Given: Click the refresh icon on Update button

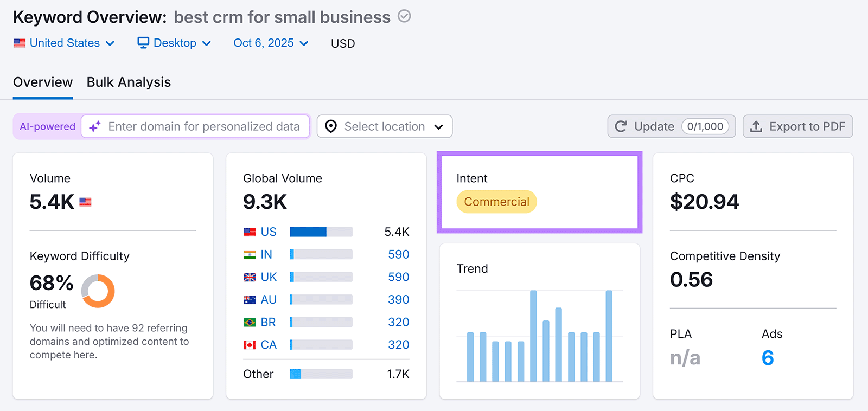Looking at the screenshot, I should point(621,126).
